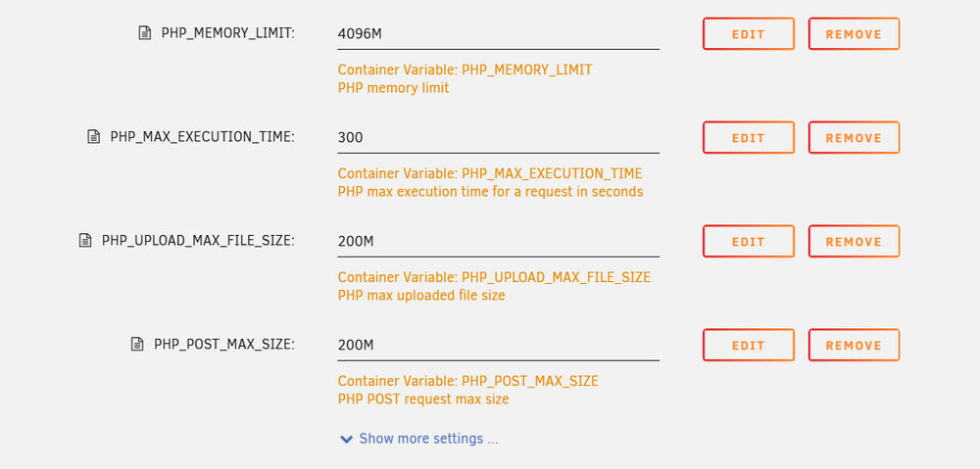The height and width of the screenshot is (469, 980).
Task: Remove the PHP_MEMORY_LIMIT variable
Action: 854,33
